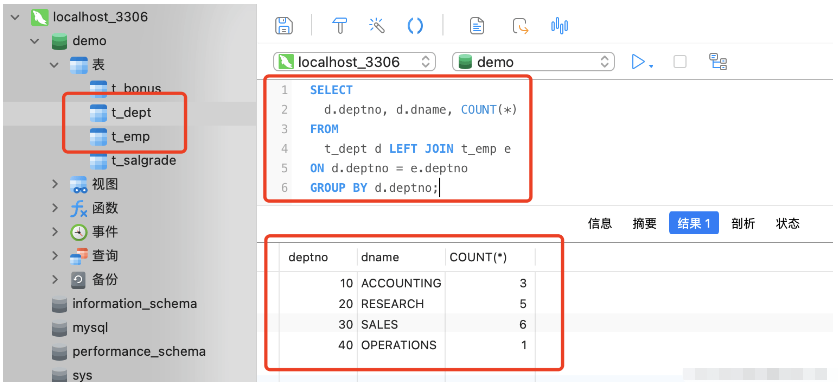The width and height of the screenshot is (838, 382).
Task: Place cursor after GROUP BY d.deptno;
Action: 439,188
